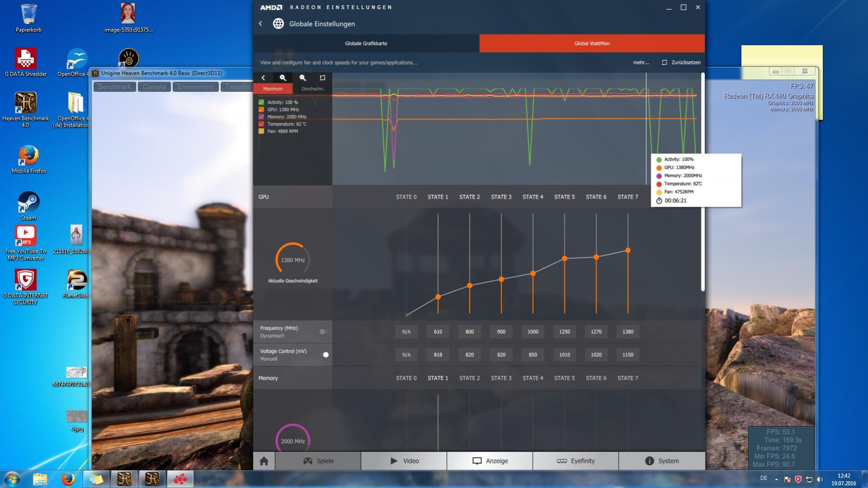Click the Radeon settings vertical scrollbar

point(703,182)
